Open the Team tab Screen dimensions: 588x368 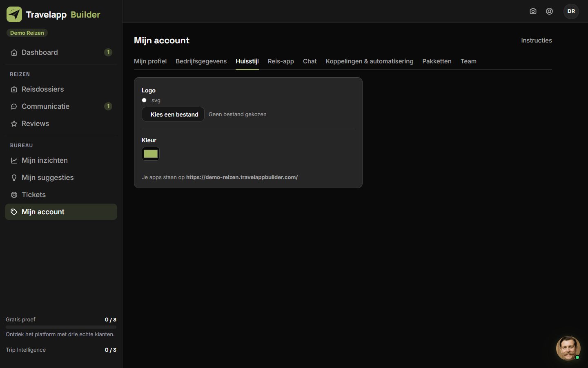468,61
